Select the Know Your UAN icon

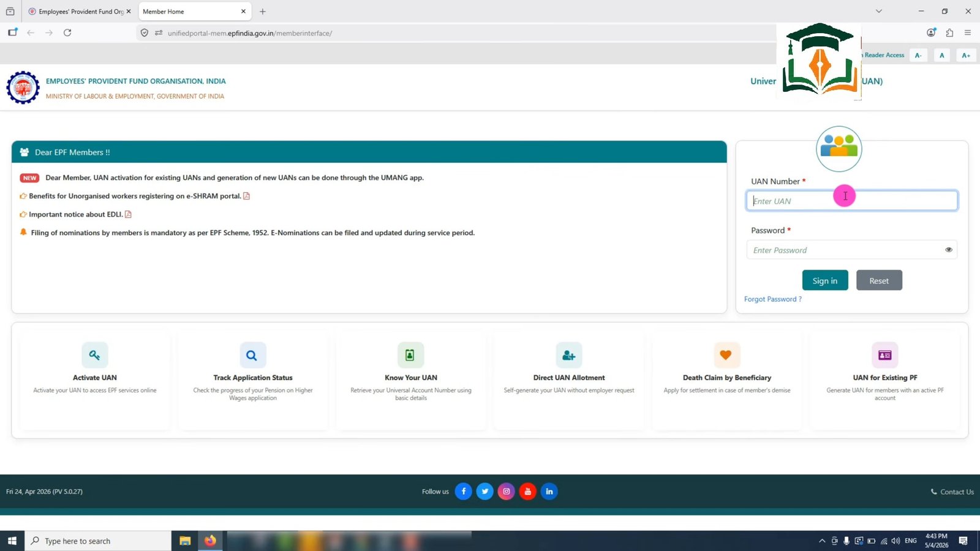(x=410, y=355)
